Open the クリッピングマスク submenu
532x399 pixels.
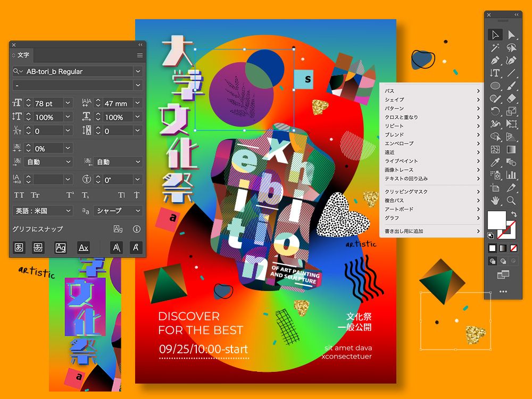pos(431,192)
